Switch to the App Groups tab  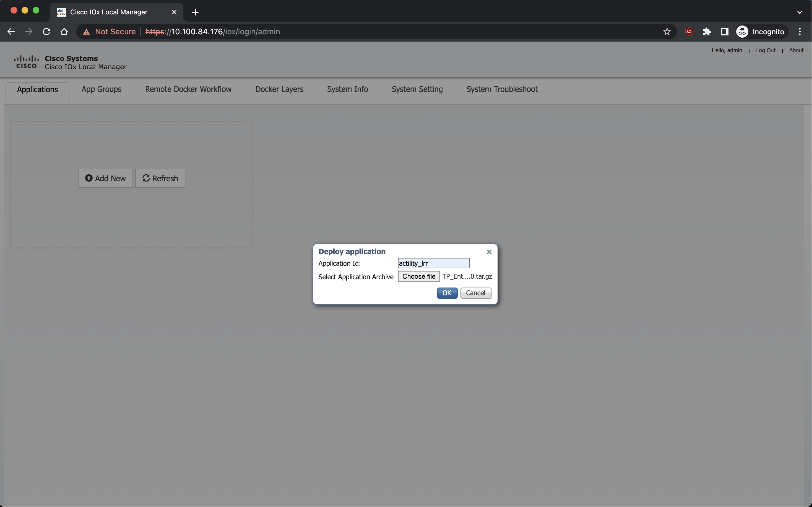tap(101, 89)
